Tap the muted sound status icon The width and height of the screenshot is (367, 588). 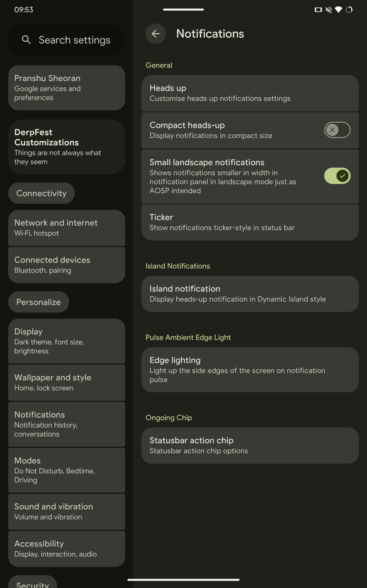[328, 10]
